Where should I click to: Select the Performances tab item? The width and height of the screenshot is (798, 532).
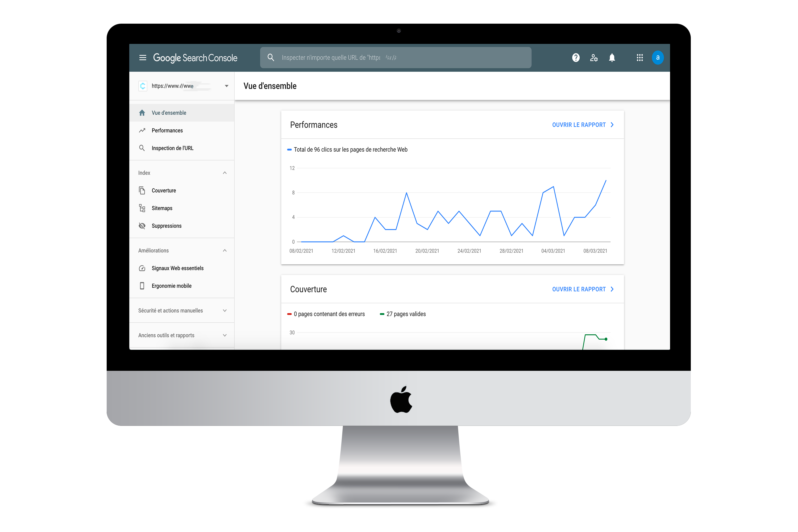tap(167, 130)
